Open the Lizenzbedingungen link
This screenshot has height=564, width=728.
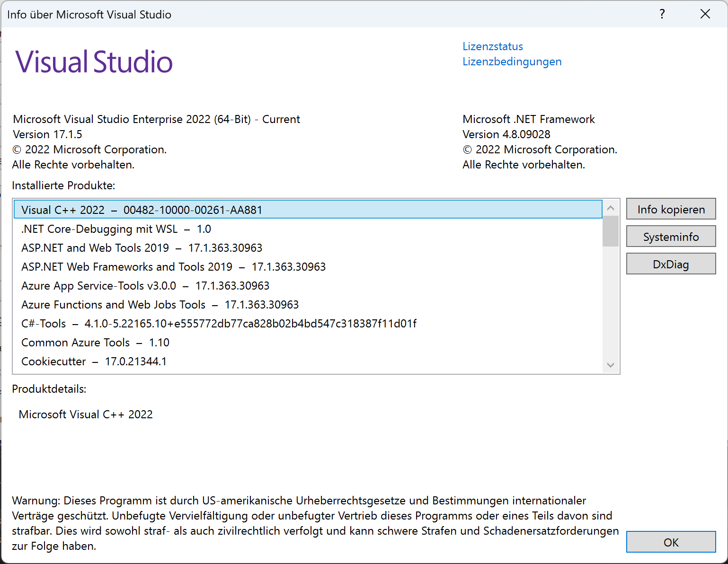(x=512, y=61)
